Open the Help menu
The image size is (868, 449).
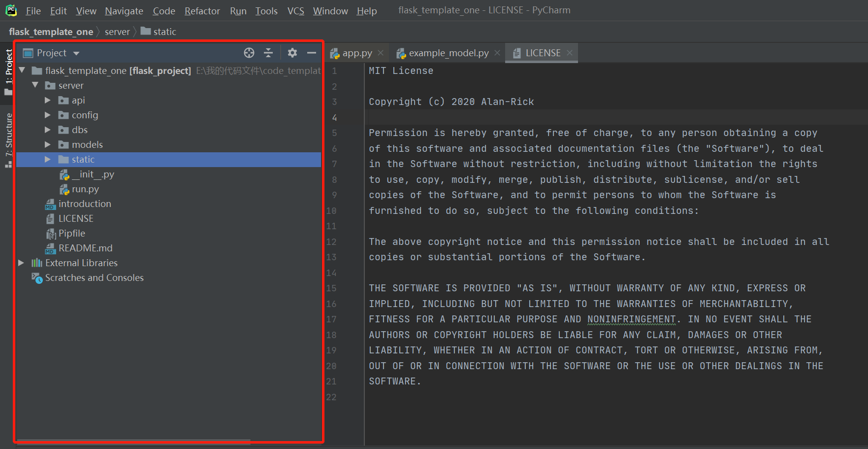point(367,11)
